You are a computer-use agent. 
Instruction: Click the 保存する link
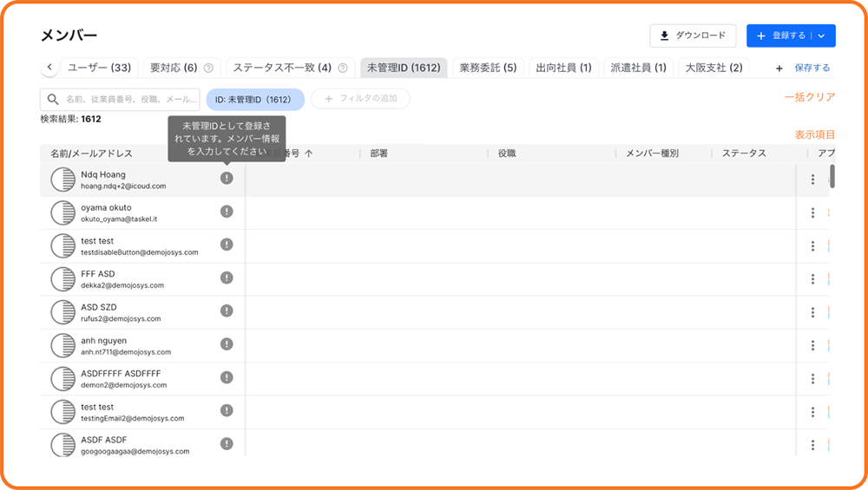click(x=812, y=68)
